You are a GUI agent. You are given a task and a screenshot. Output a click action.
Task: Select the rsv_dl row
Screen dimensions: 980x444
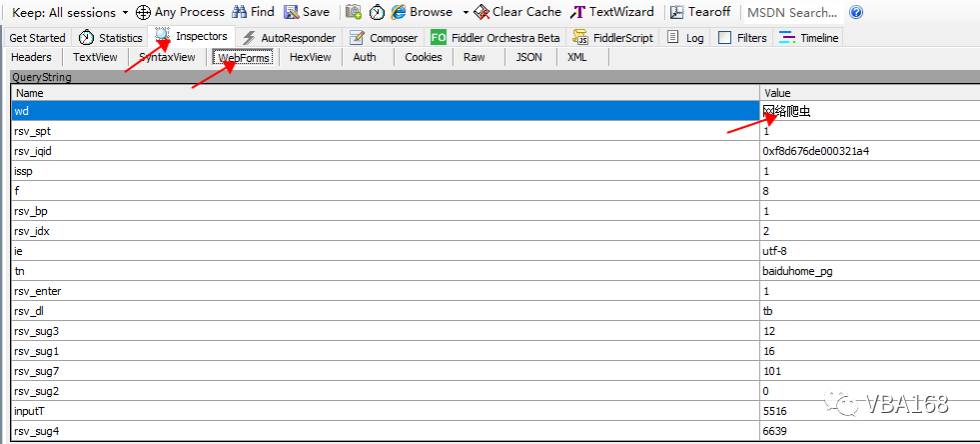tap(495, 311)
